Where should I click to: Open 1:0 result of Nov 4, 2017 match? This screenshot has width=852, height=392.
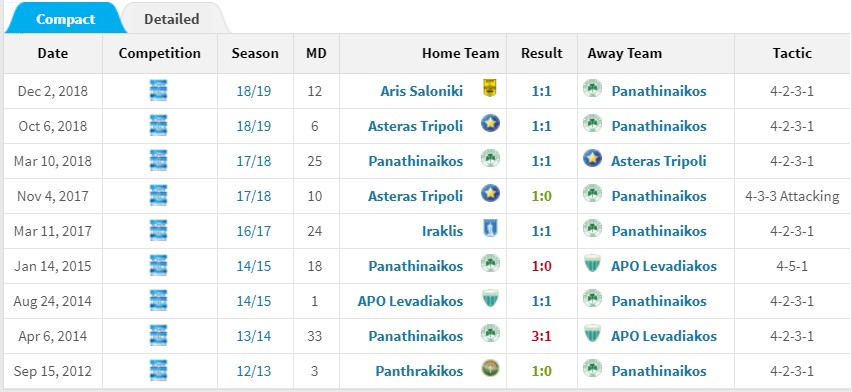541,196
